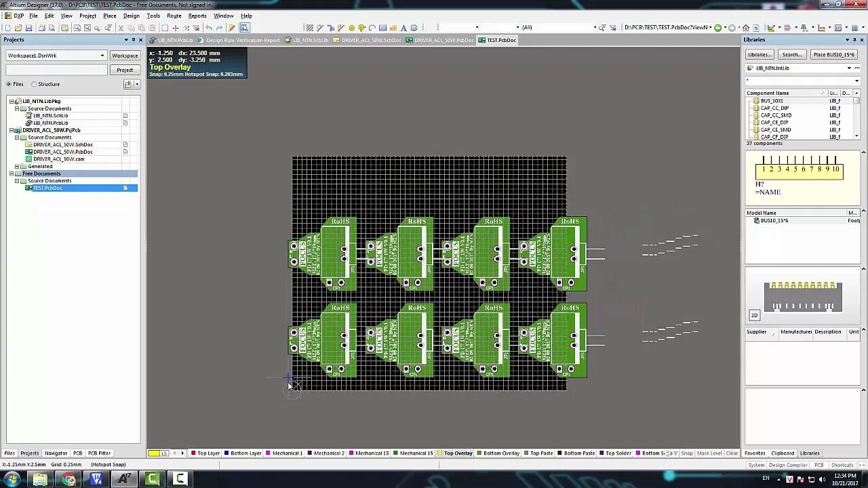Click the project search input field

click(x=56, y=70)
